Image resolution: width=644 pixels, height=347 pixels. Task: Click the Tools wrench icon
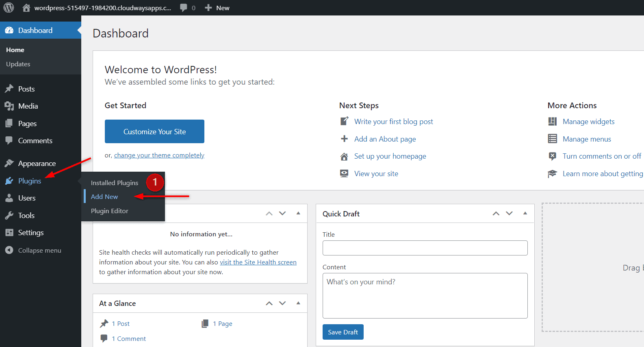[x=9, y=216]
